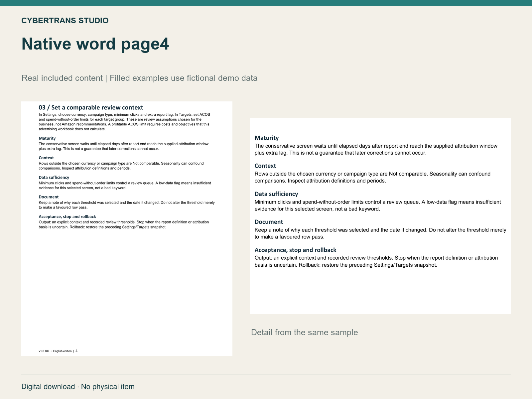The height and width of the screenshot is (399, 532).
Task: Click 'Detail from the same sample' caption
Action: click(x=305, y=332)
